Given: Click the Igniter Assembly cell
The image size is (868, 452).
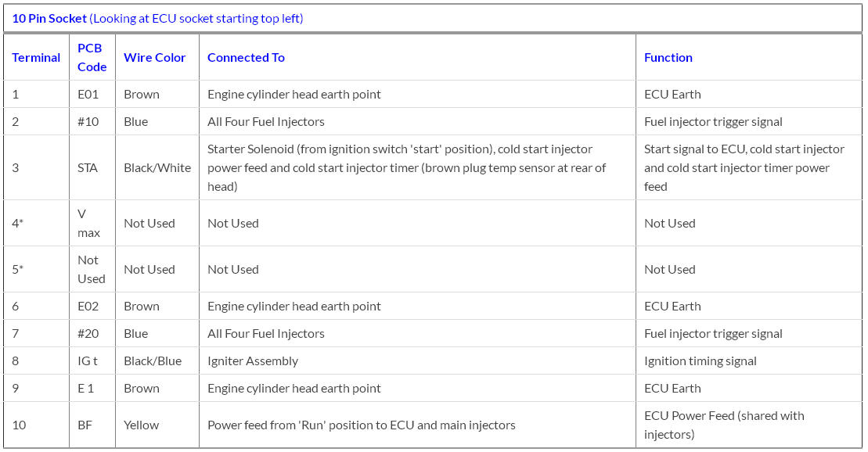Looking at the screenshot, I should tap(253, 361).
